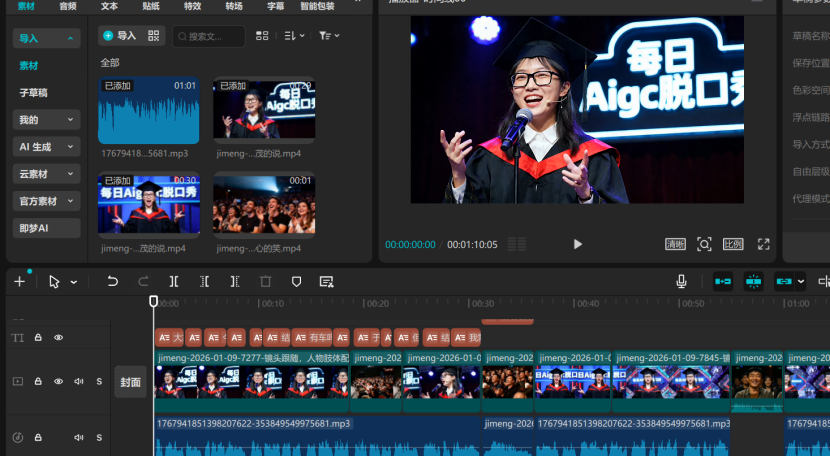Click the split clip tool icon
Image resolution: width=830 pixels, height=457 pixels.
tap(174, 282)
